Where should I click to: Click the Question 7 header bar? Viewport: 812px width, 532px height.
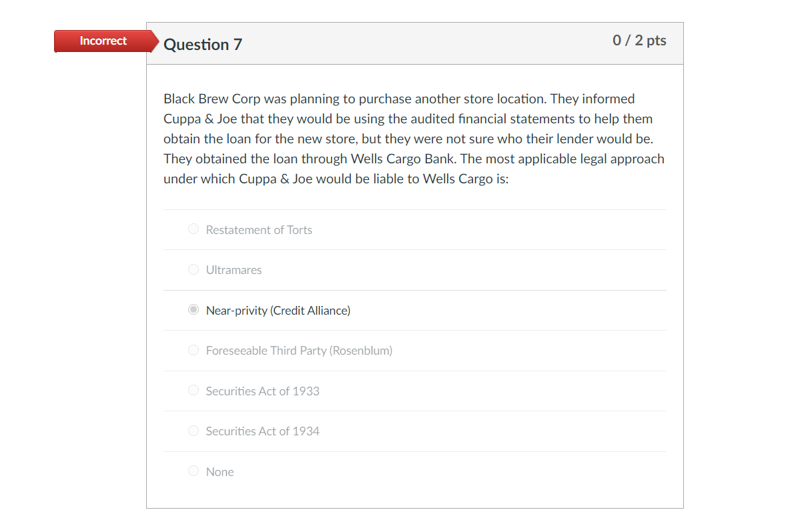click(414, 43)
